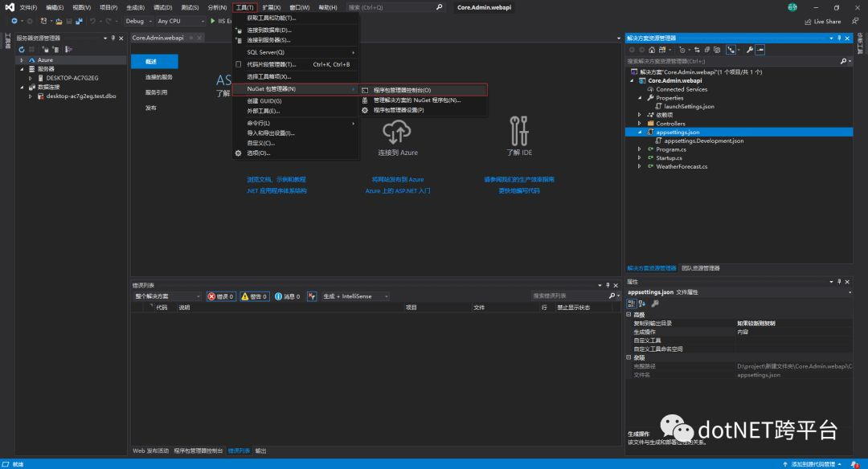Click the quick launch search box (Ctrl+Q)
The height and width of the screenshot is (469, 868).
[395, 8]
